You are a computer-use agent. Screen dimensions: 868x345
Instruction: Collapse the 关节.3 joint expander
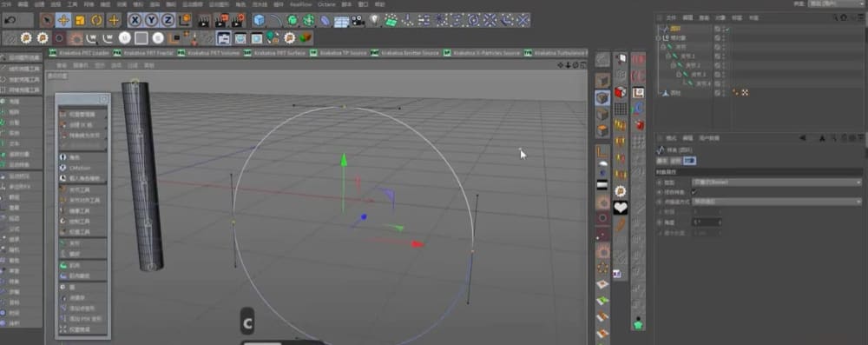click(x=679, y=75)
